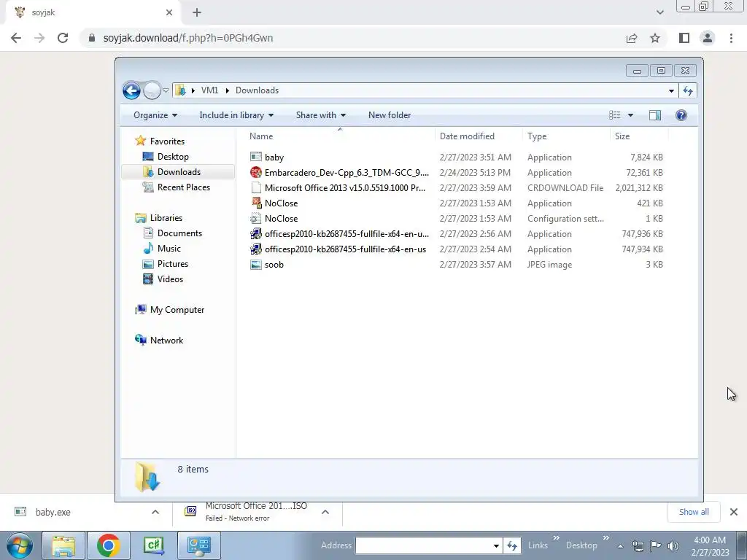Reload the Chrome page
Viewport: 747px width, 560px height.
click(x=63, y=38)
